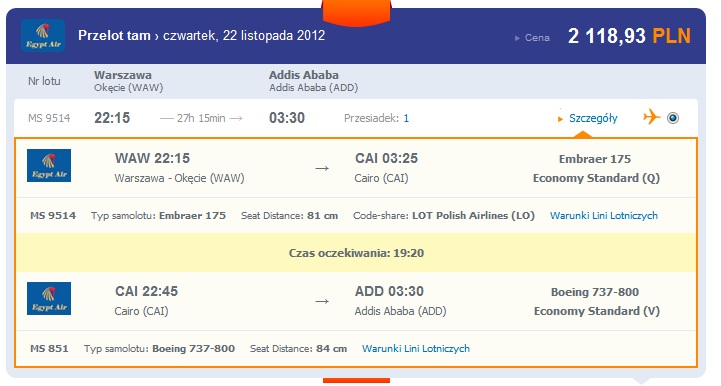Click the small arrow beside Cena
This screenshot has width=721, height=386.
coord(517,38)
